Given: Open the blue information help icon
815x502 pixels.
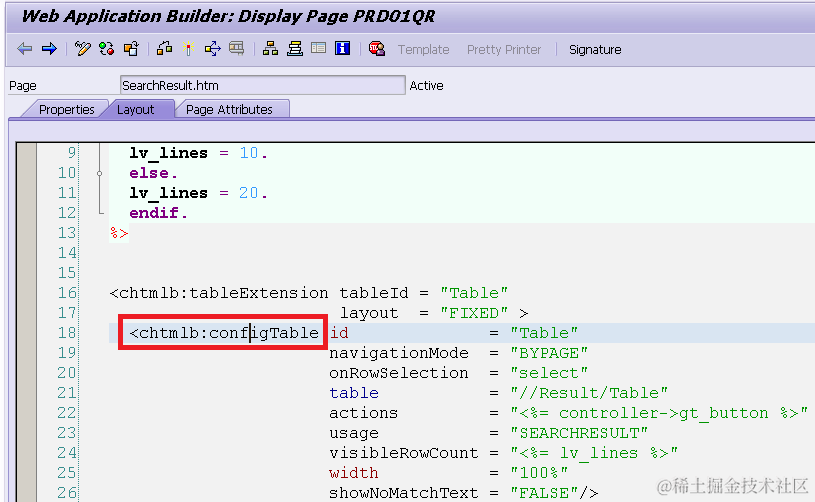Looking at the screenshot, I should (342, 49).
